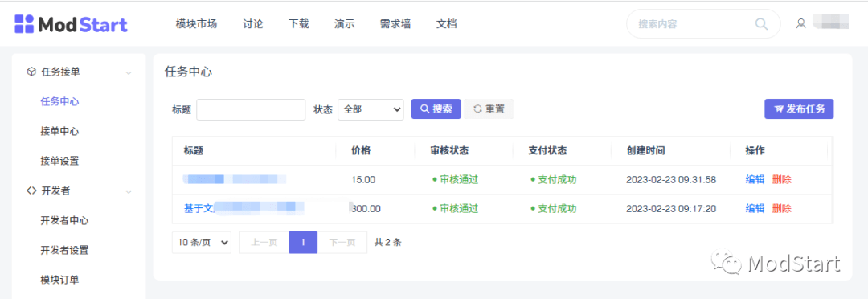868x299 pixels.
Task: Click the 操作 column header
Action: (x=755, y=150)
